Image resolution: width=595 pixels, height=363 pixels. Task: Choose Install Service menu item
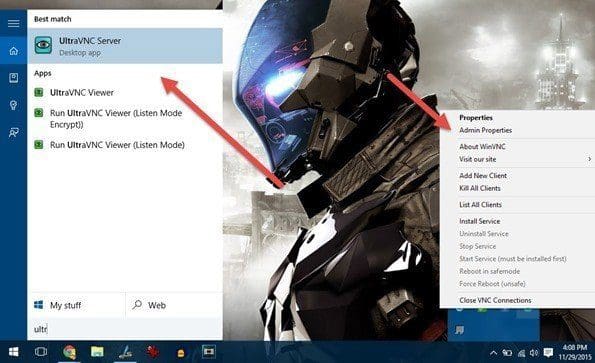pyautogui.click(x=479, y=221)
